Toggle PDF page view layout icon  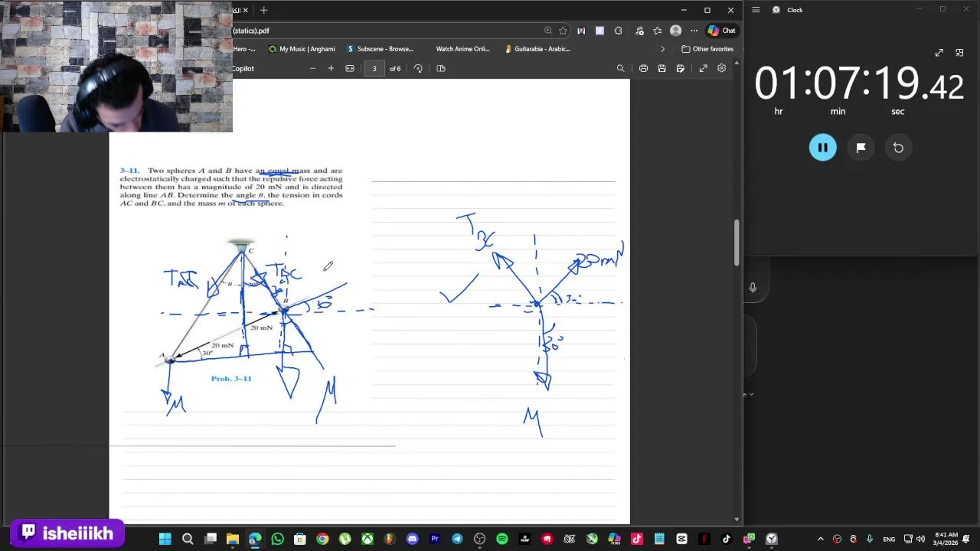(x=441, y=68)
